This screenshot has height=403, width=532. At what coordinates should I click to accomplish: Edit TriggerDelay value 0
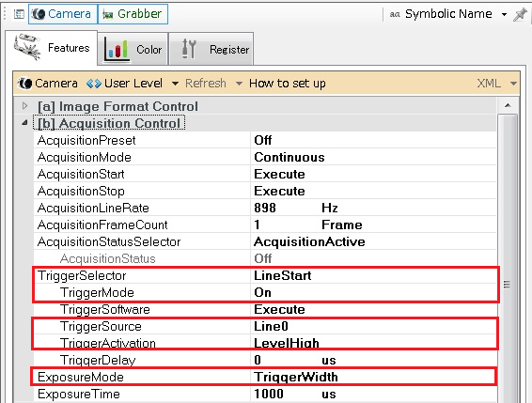point(258,361)
